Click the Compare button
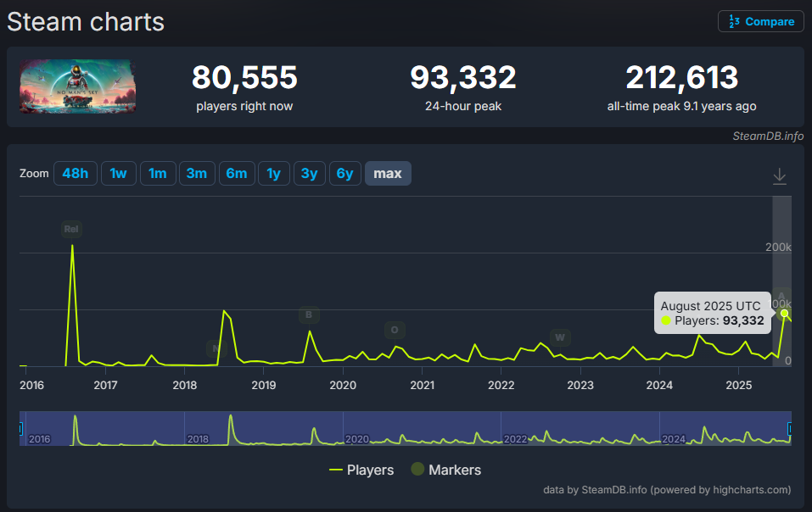Viewport: 812px width, 512px height. [x=761, y=22]
